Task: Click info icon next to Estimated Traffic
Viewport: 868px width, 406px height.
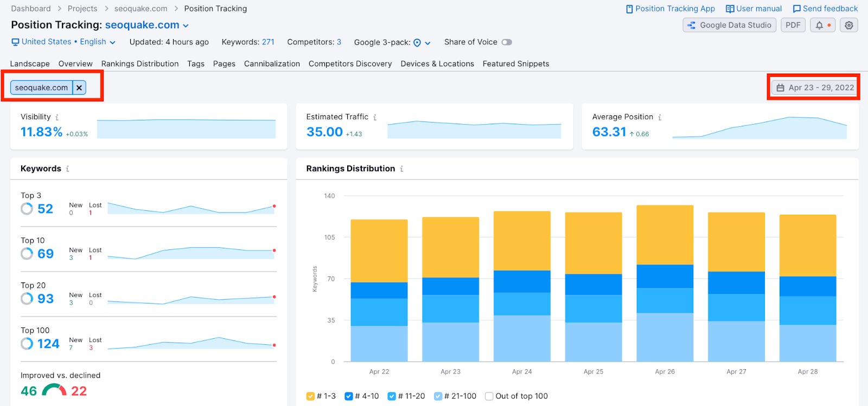Action: coord(375,117)
